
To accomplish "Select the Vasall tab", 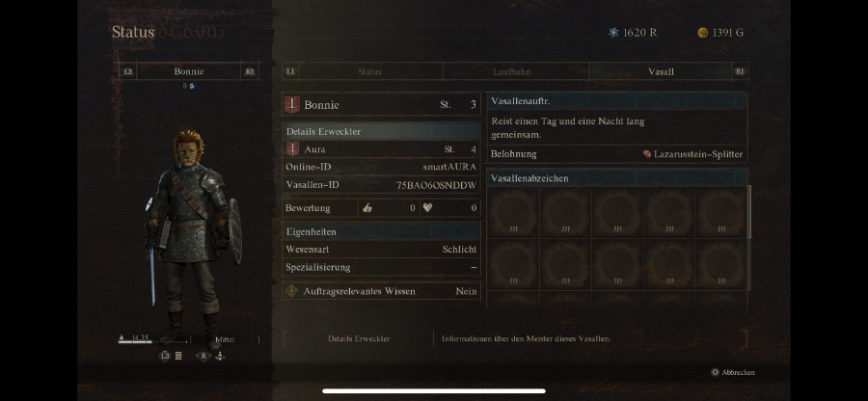I will pyautogui.click(x=661, y=72).
